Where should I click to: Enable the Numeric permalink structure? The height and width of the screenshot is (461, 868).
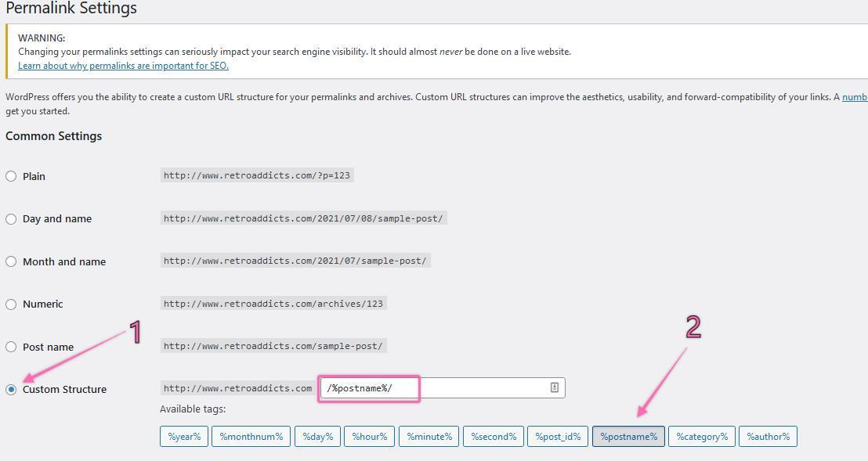pyautogui.click(x=11, y=304)
